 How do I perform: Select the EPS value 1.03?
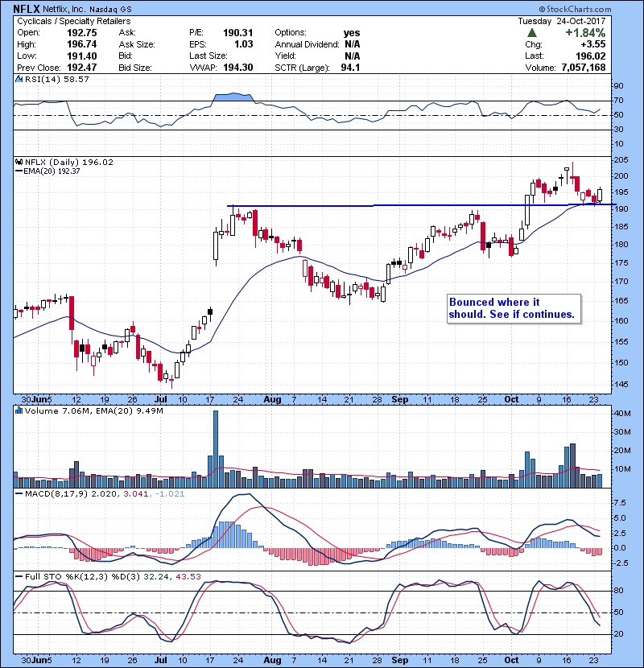tap(244, 44)
